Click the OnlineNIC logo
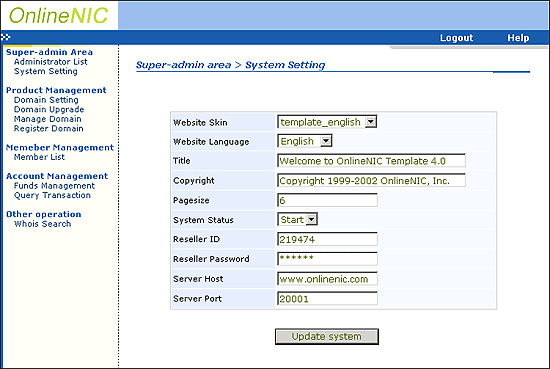The width and height of the screenshot is (550, 369). 58,15
